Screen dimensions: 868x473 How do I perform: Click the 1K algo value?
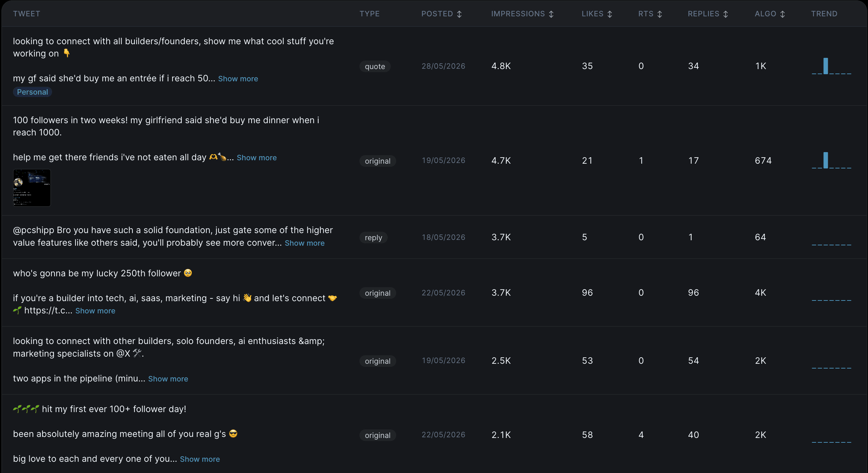click(761, 66)
